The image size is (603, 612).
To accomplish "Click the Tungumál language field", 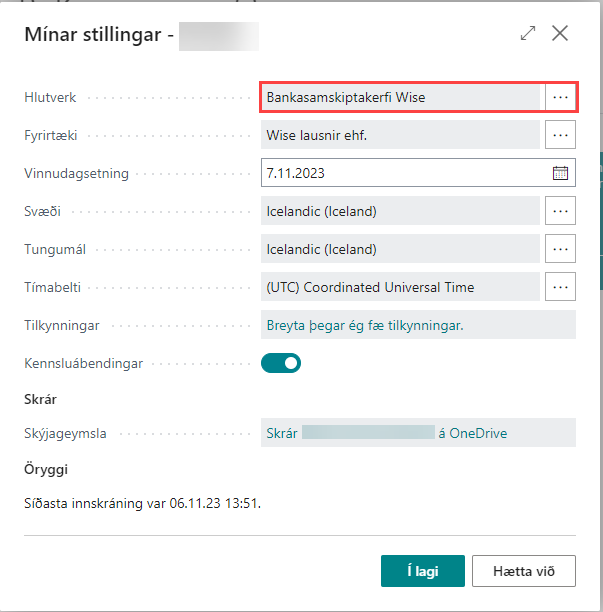I will tap(400, 249).
